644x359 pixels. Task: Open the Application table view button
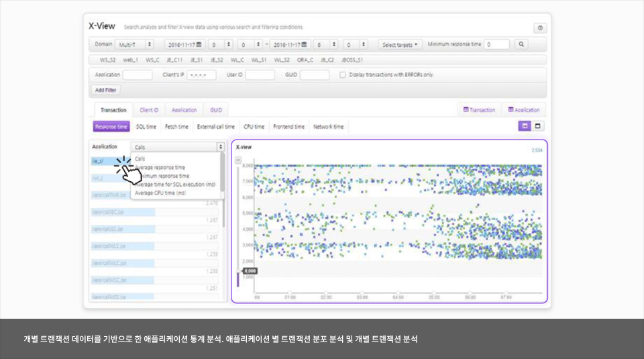(524, 110)
